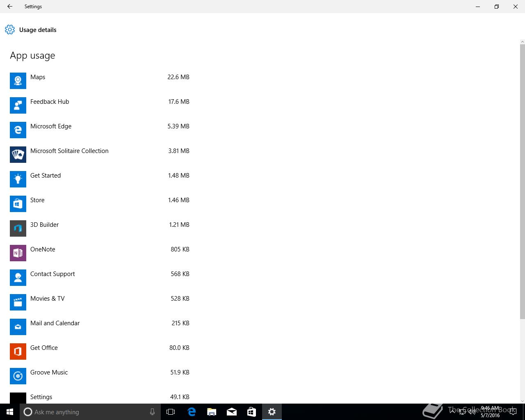The width and height of the screenshot is (525, 420).
Task: Click the Store icon in the app list
Action: click(x=18, y=204)
